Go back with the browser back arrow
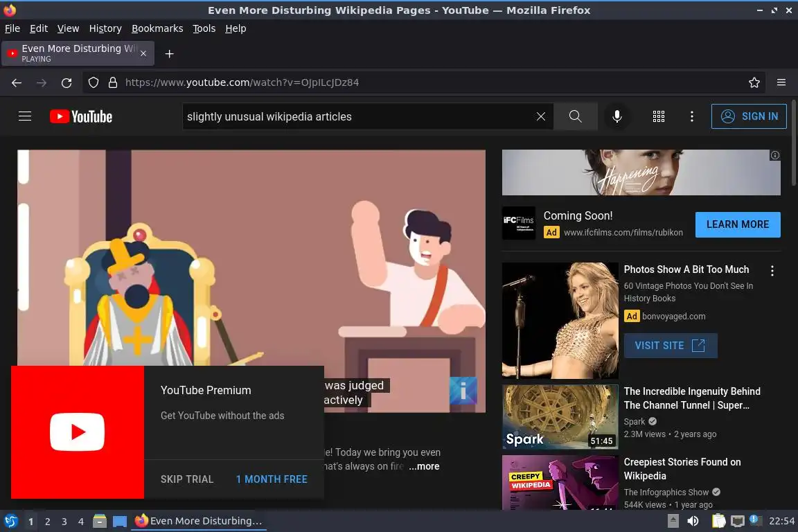This screenshot has width=798, height=532. coord(17,82)
